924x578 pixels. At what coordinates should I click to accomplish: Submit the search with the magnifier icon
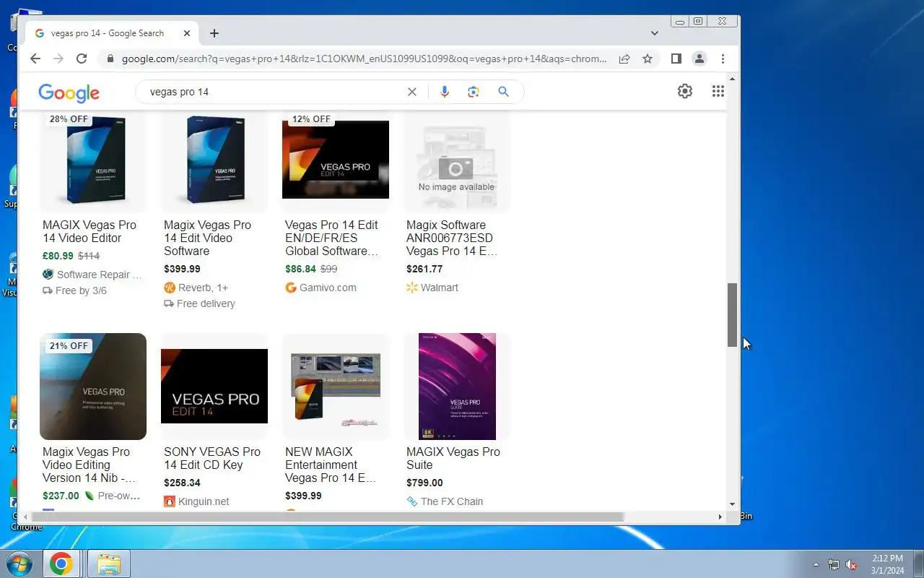(x=503, y=92)
